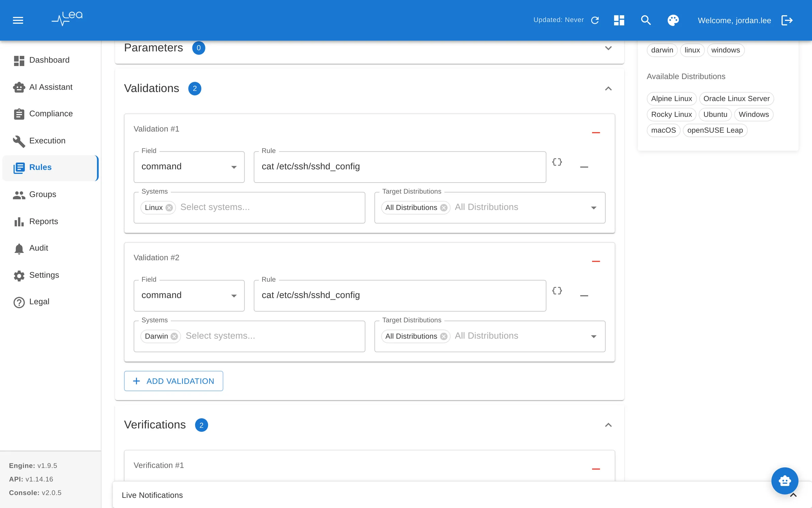The image size is (812, 508).
Task: Collapse the Validations section
Action: [608, 89]
